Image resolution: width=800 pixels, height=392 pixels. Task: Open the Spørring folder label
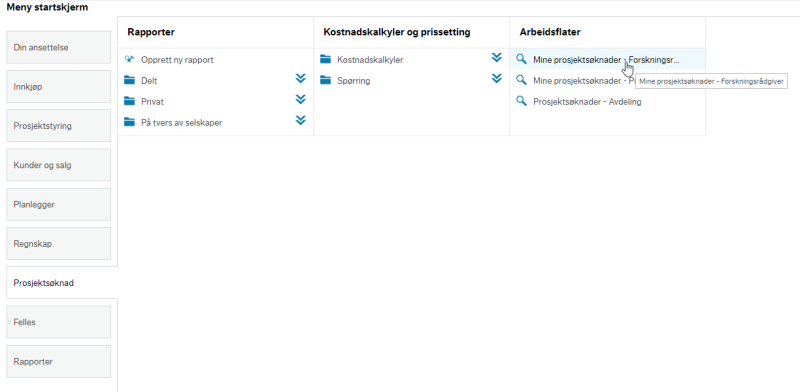pyautogui.click(x=354, y=81)
